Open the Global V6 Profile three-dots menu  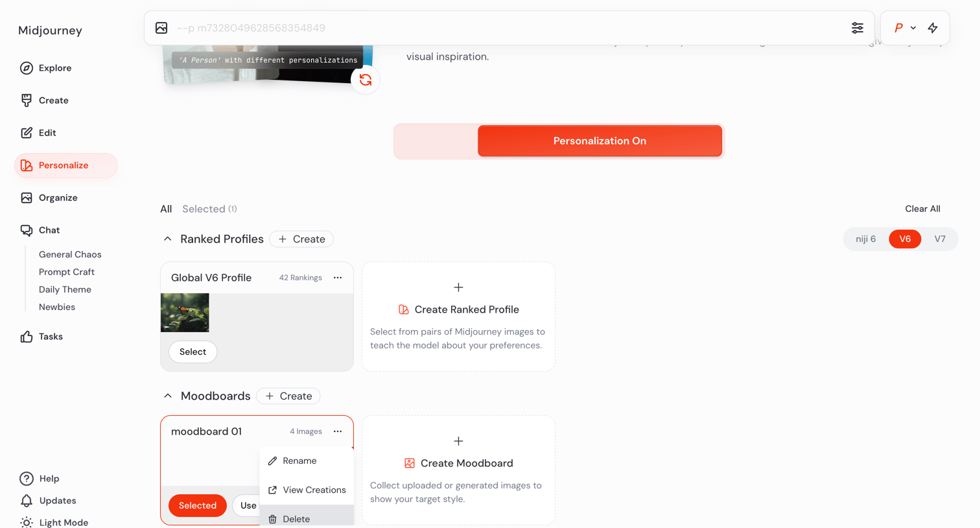point(338,278)
